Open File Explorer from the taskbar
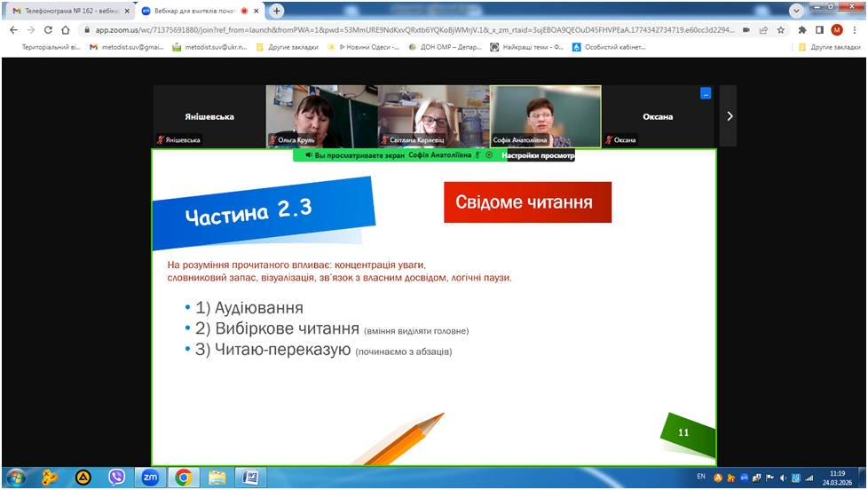The height and width of the screenshot is (490, 868). (x=217, y=478)
